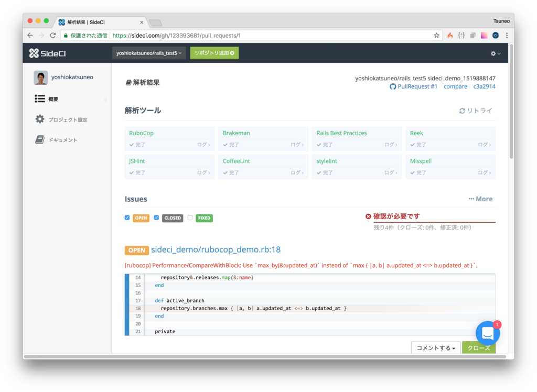Open the yoshiokatsuneo/rails_test5 repository dropdown
Viewport: 537px width, 392px height.
[148, 53]
